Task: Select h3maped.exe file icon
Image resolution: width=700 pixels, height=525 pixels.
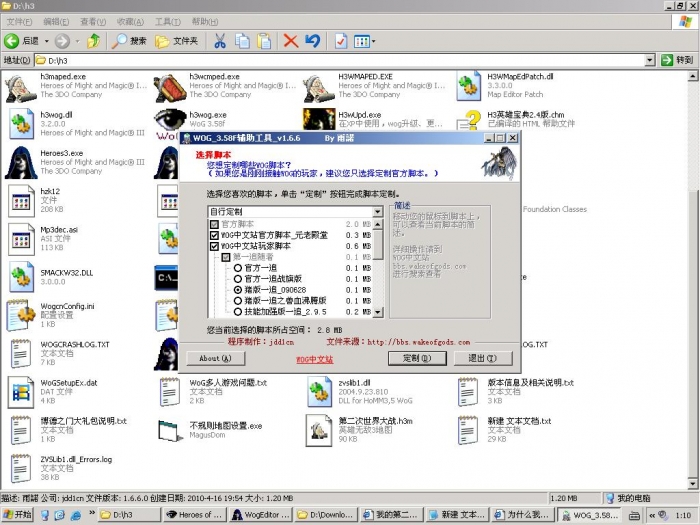Action: pos(21,87)
